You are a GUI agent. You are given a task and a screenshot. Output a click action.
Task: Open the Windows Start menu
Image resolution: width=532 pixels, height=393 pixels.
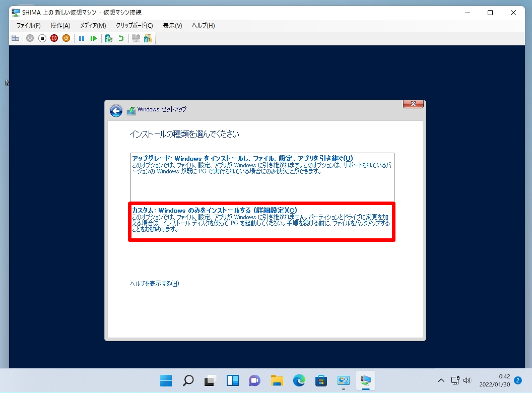[x=166, y=380]
